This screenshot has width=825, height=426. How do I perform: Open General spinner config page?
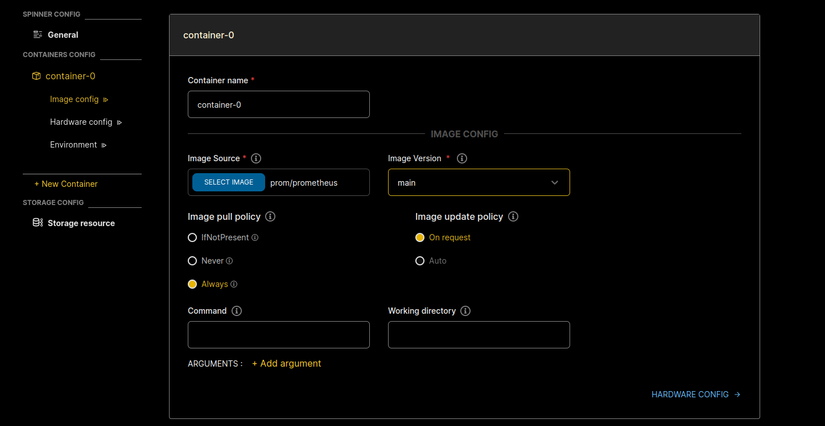pos(62,35)
